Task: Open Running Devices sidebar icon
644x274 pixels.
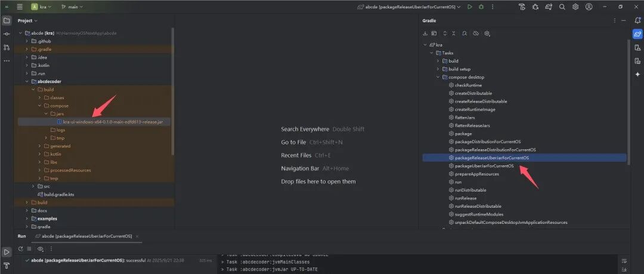Action: coord(637,61)
